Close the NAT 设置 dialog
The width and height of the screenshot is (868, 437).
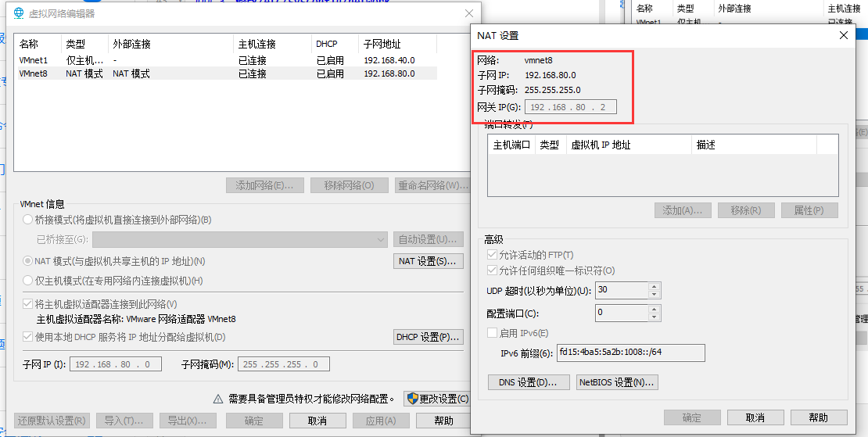coord(844,35)
